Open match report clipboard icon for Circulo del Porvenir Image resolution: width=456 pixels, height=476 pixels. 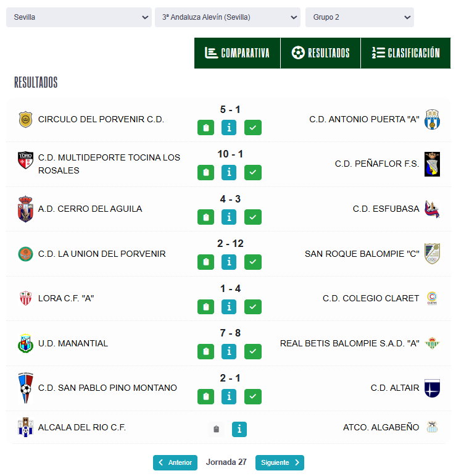pos(206,128)
